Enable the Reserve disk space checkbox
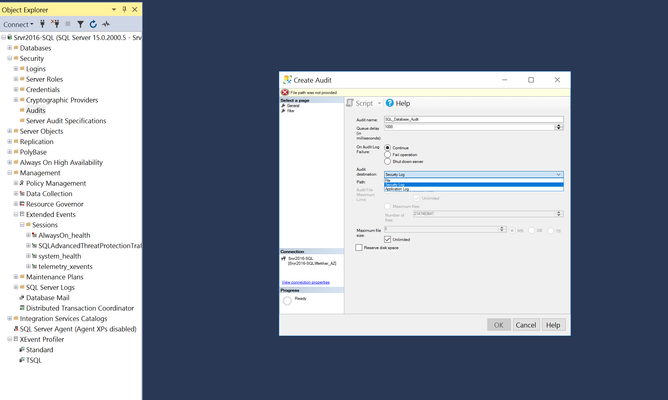 [359, 247]
